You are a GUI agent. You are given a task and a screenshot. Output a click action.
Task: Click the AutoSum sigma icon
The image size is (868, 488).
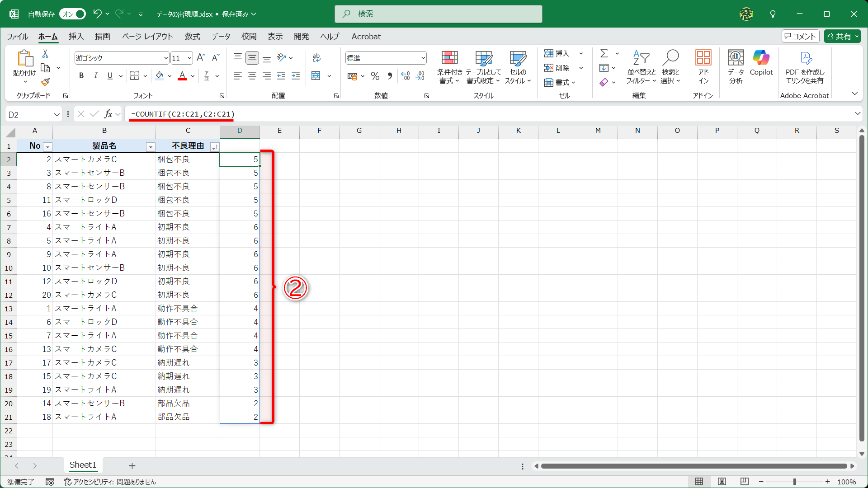(x=604, y=53)
